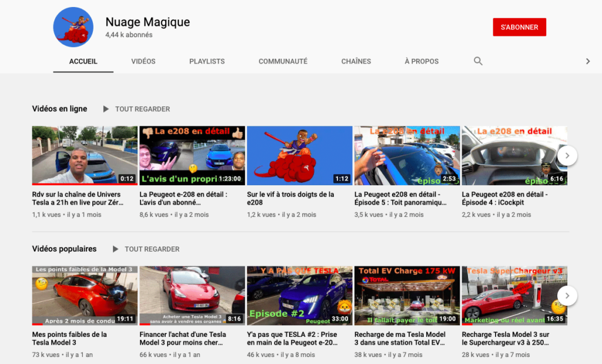Click '38 k vues • il y a 7 mois' text
The image size is (602, 364).
point(389,355)
